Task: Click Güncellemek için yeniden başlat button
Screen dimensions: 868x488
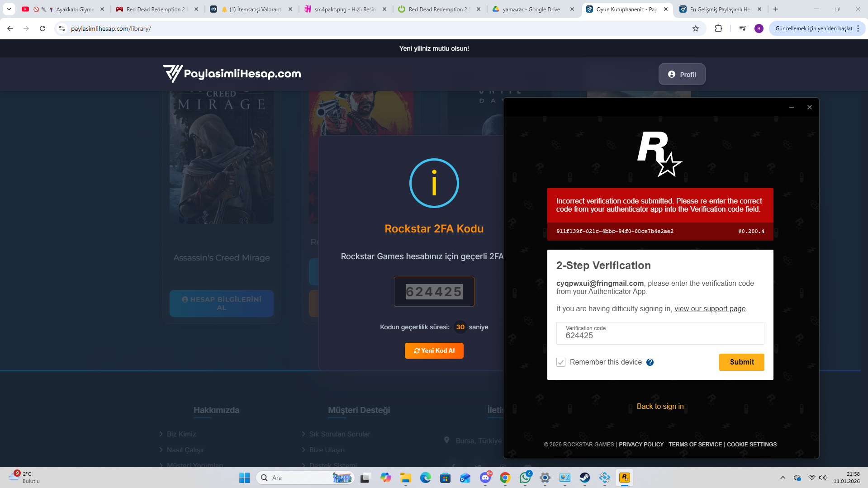Action: click(x=813, y=28)
